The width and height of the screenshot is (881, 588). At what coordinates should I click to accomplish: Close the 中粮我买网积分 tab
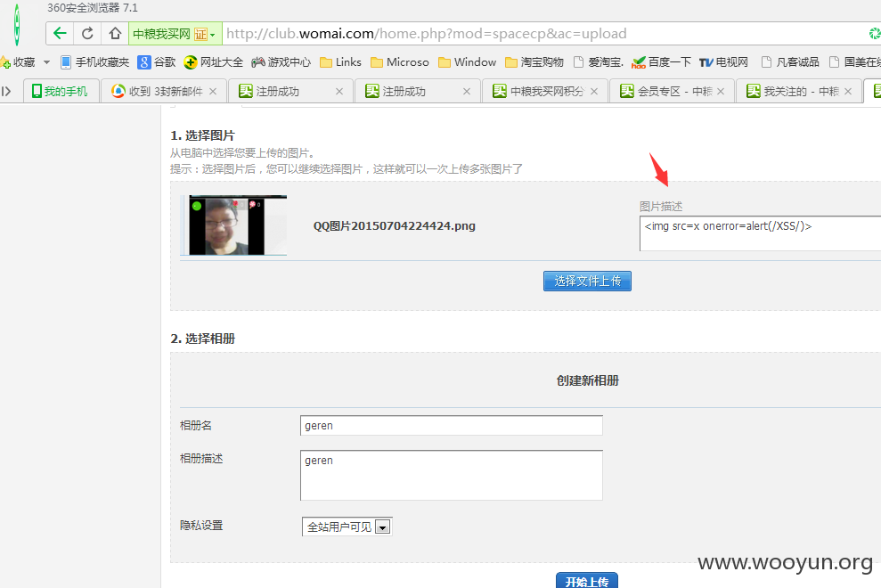click(x=594, y=91)
